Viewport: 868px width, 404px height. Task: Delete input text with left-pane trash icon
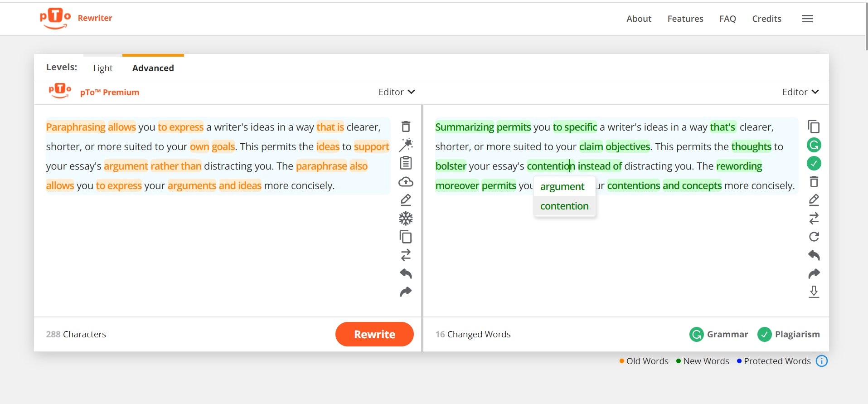pos(406,127)
